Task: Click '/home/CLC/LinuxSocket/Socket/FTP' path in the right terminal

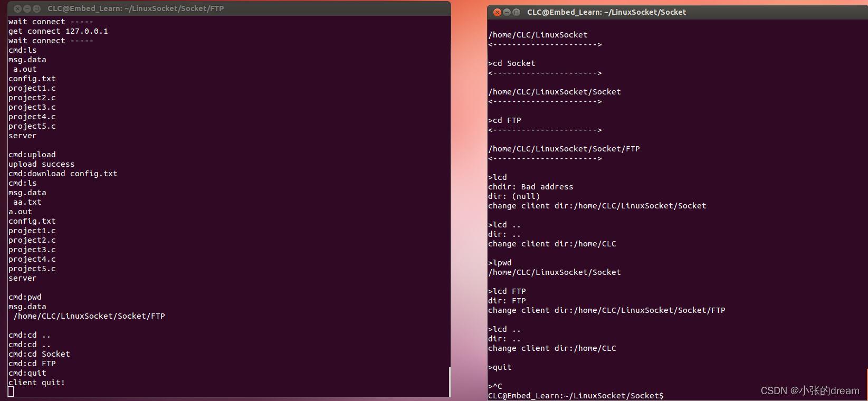Action: pyautogui.click(x=564, y=149)
